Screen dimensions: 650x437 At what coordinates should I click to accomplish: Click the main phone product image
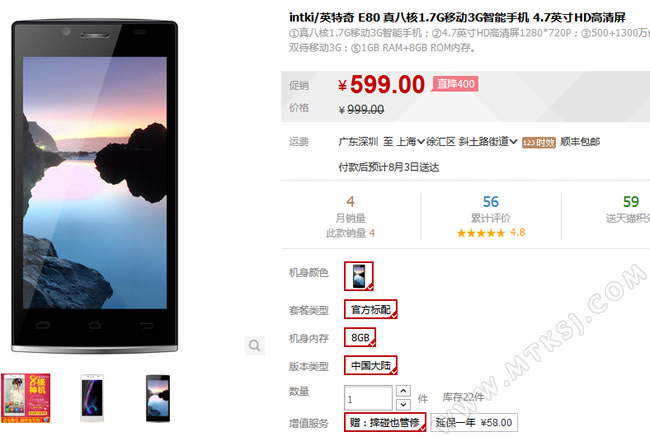(95, 185)
